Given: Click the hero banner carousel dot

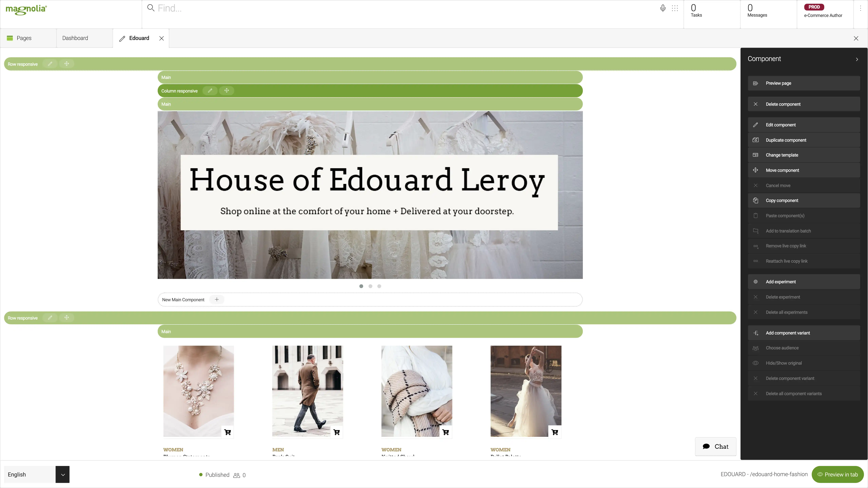Looking at the screenshot, I should tap(361, 286).
